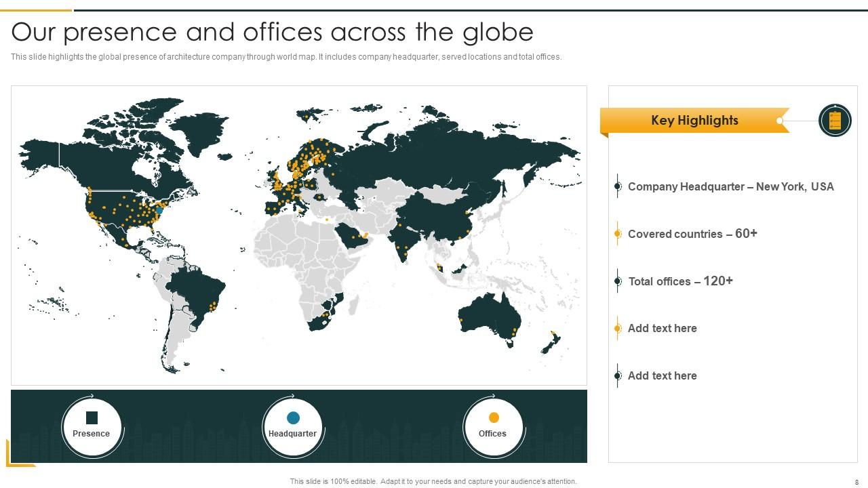Click the orange bullet beside Covered countries
This screenshot has width=868, height=488.
(617, 234)
